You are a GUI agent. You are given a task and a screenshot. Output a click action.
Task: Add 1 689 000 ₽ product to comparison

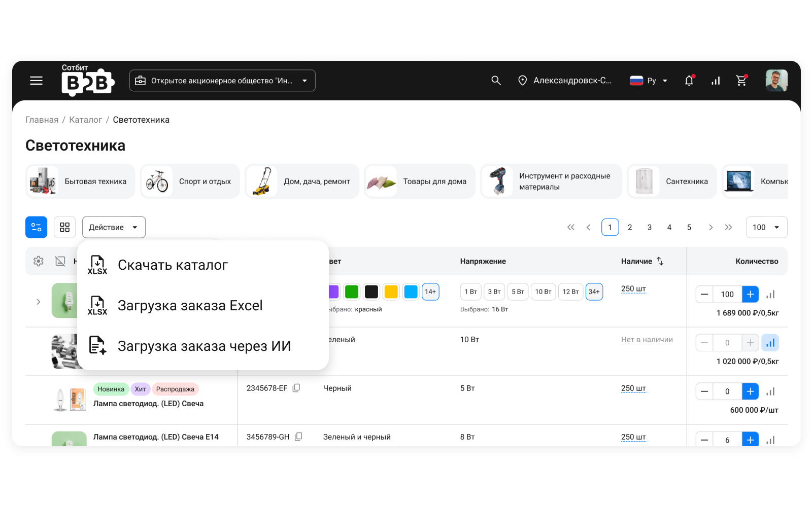click(770, 295)
